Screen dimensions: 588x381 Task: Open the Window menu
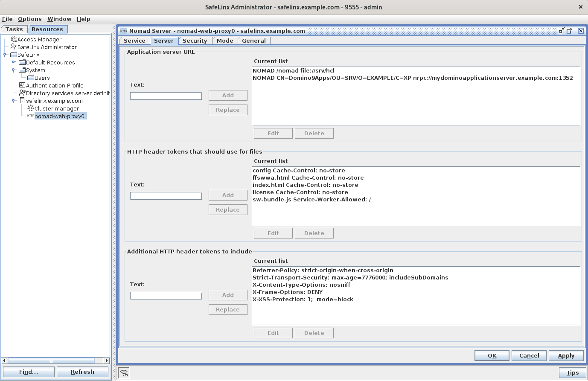coord(59,19)
